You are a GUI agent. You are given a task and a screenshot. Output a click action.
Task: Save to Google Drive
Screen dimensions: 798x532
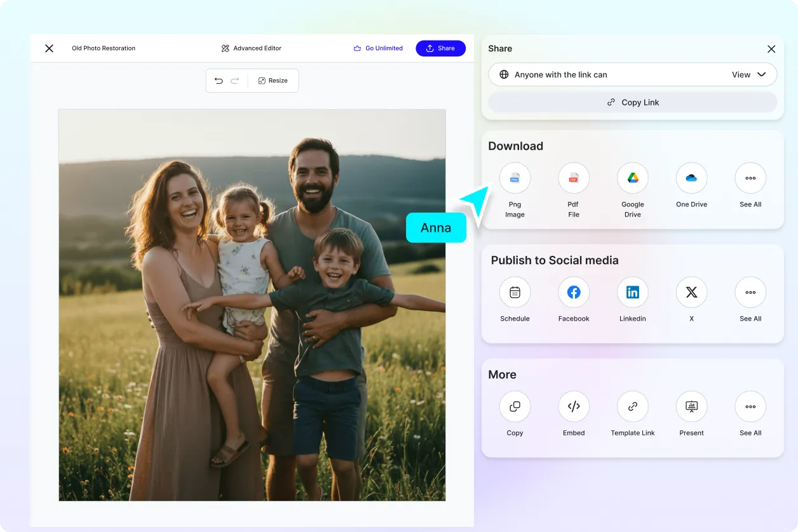[x=633, y=178]
